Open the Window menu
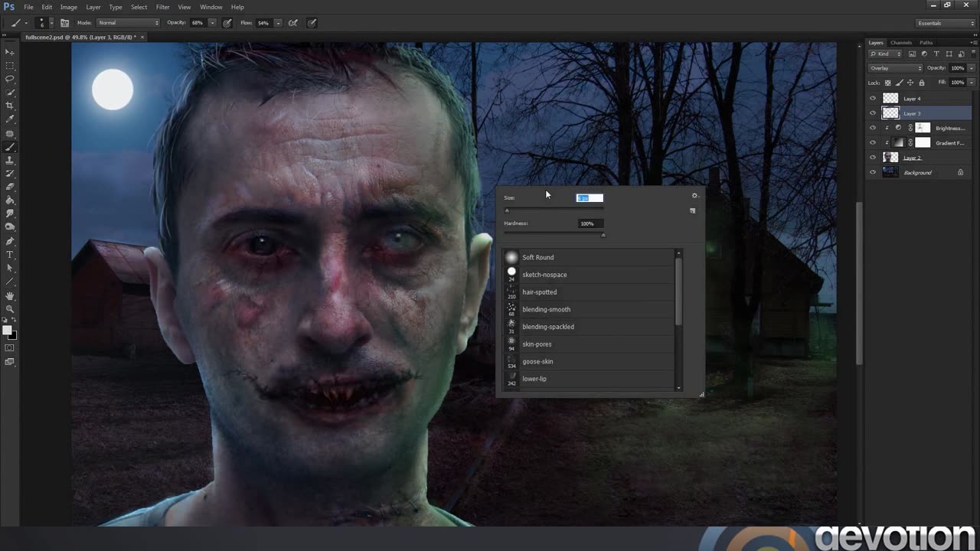This screenshot has height=551, width=980. click(211, 7)
